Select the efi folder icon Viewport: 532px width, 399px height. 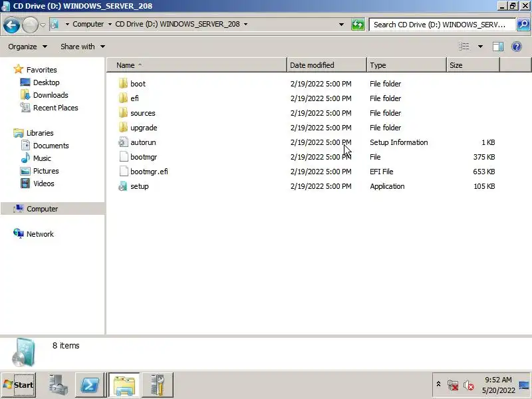(123, 98)
